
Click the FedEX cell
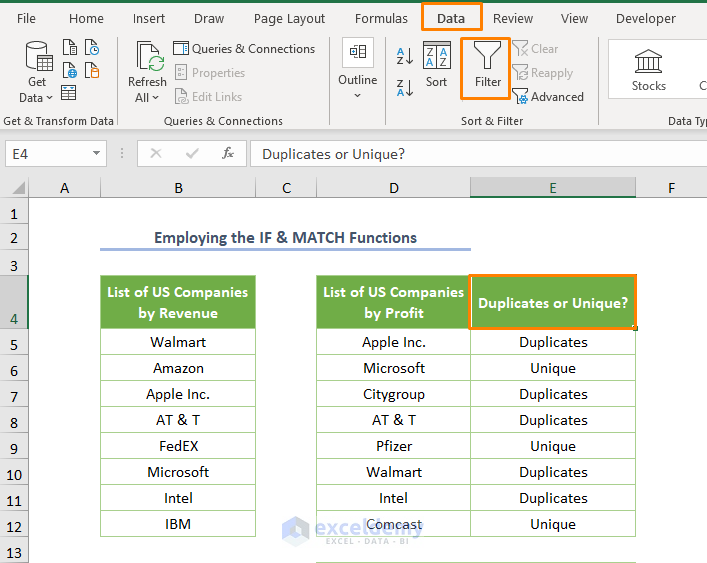point(178,446)
